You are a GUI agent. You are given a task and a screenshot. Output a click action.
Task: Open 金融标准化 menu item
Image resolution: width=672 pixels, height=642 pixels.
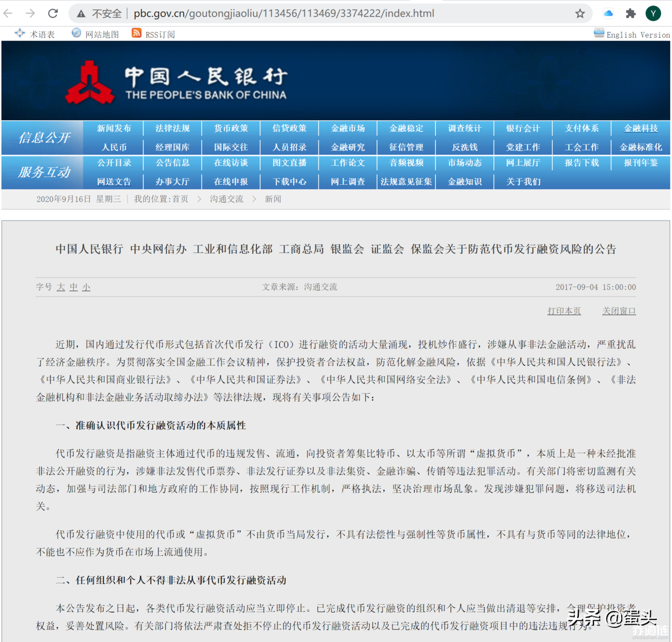[641, 147]
